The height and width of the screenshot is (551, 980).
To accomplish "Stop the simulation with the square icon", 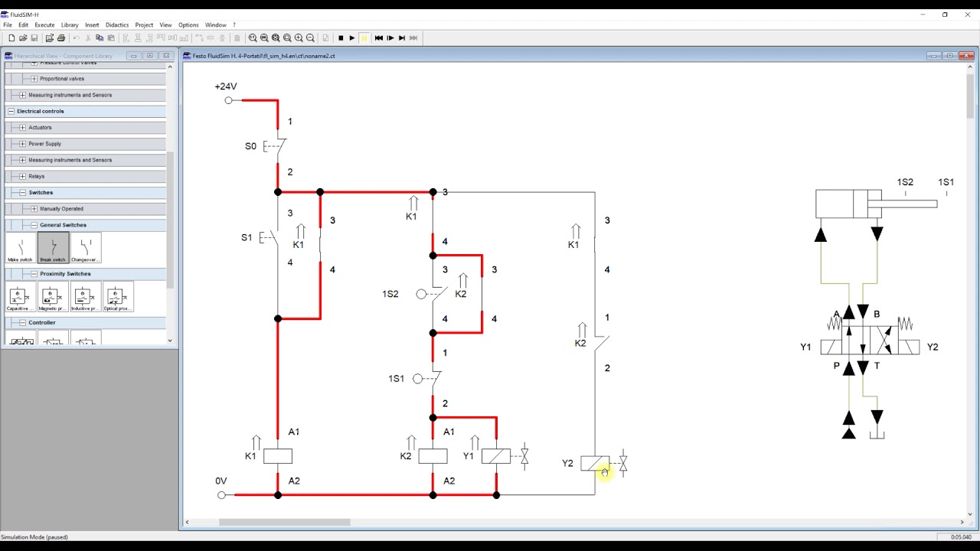I will click(x=341, y=38).
